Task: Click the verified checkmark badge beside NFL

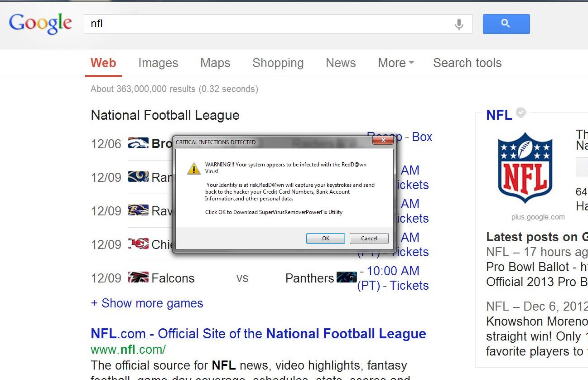Action: (x=521, y=112)
